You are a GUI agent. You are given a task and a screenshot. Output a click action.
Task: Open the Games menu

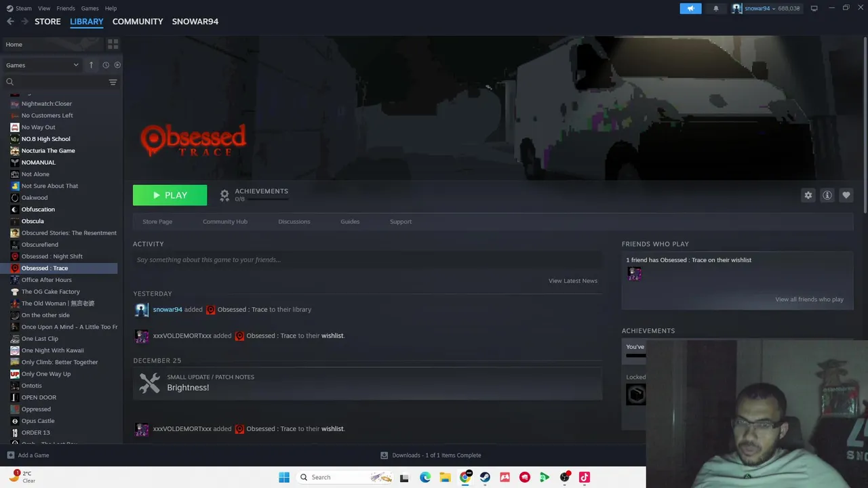pyautogui.click(x=90, y=8)
